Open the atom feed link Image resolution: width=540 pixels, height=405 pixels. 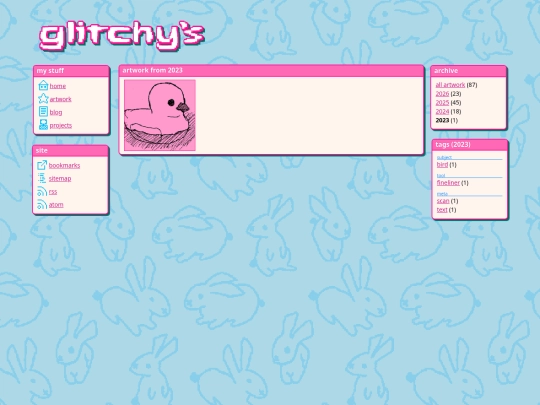pos(56,205)
